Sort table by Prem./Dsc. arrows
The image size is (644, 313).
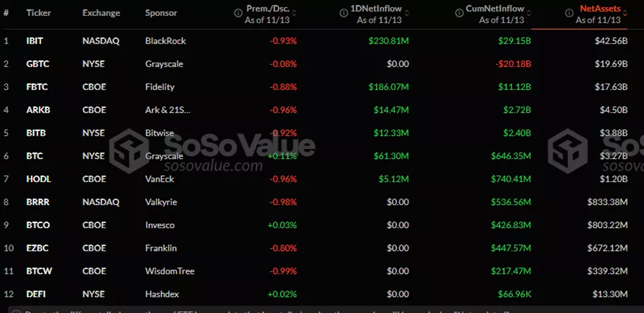click(x=303, y=13)
